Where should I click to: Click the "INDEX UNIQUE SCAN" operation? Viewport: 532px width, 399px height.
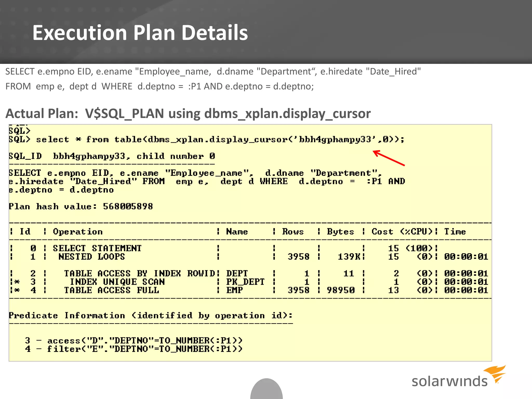[x=117, y=282]
